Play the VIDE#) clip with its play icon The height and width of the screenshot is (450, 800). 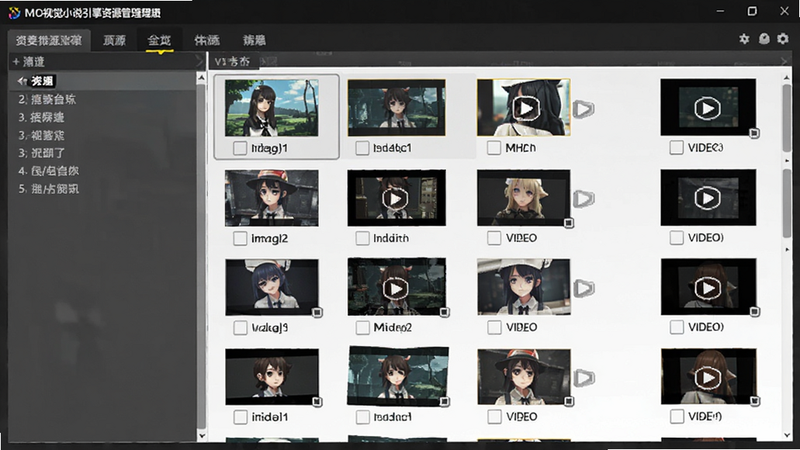click(708, 378)
